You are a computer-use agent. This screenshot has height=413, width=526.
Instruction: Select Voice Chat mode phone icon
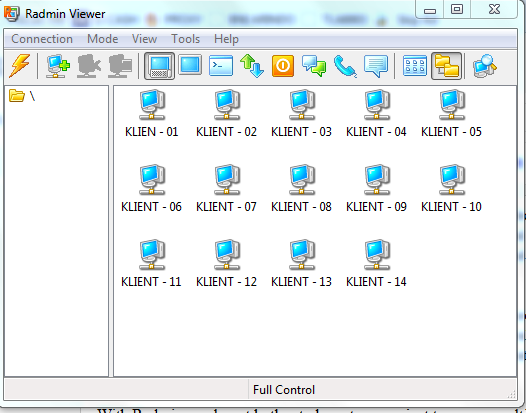(345, 66)
